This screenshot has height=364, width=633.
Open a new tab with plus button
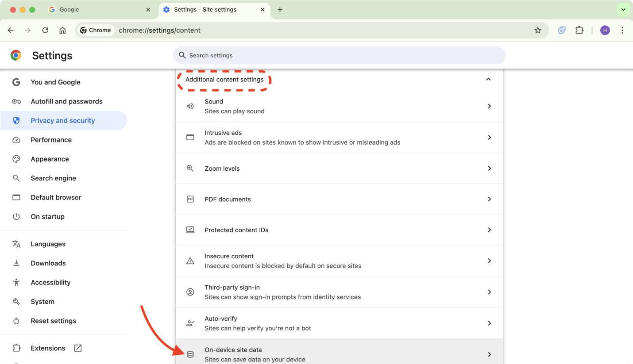[x=280, y=10]
